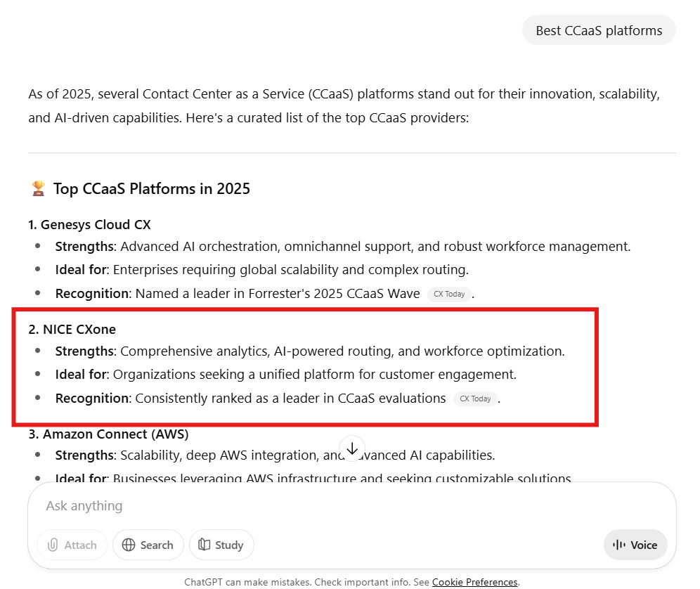
Task: Click 'Strengths: Scalability, deep AWS integration' line
Action: [x=275, y=455]
